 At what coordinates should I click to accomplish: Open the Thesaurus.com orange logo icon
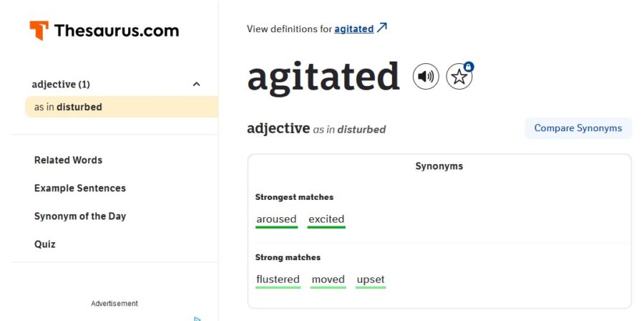pyautogui.click(x=39, y=30)
